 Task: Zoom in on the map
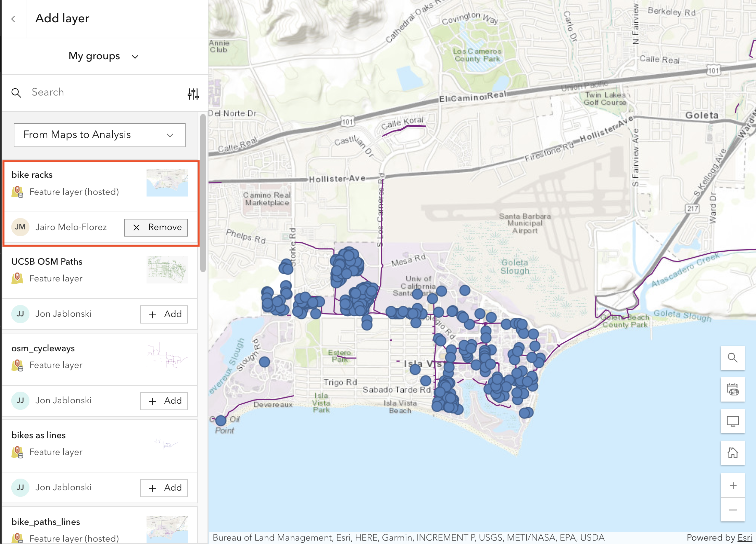[x=732, y=485]
